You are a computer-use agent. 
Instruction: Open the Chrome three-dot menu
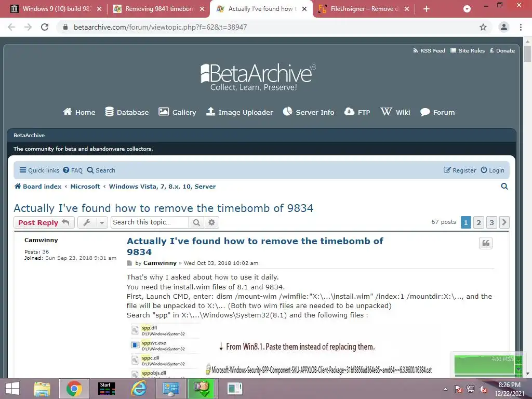[521, 27]
